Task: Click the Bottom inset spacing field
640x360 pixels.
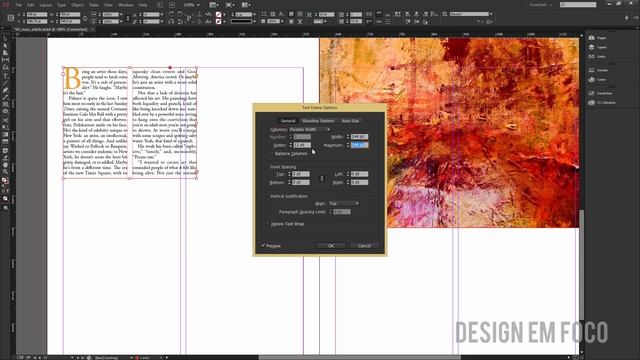Action: coord(301,182)
